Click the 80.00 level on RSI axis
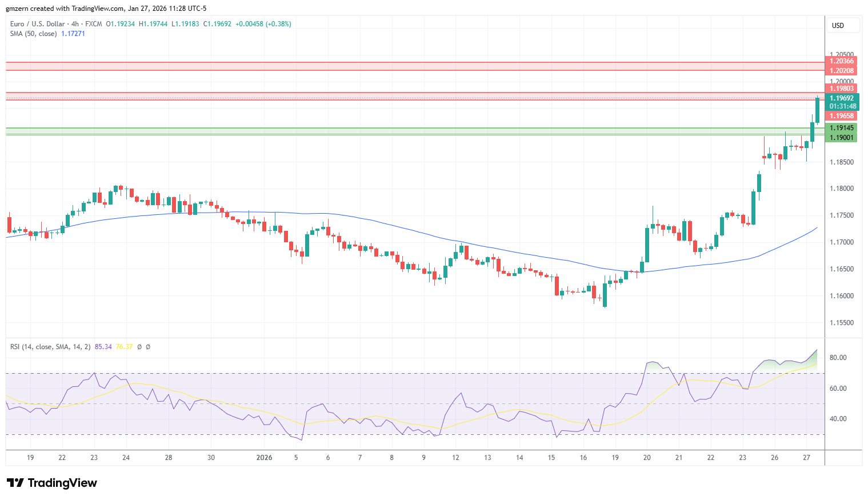The width and height of the screenshot is (868, 500). coord(838,358)
